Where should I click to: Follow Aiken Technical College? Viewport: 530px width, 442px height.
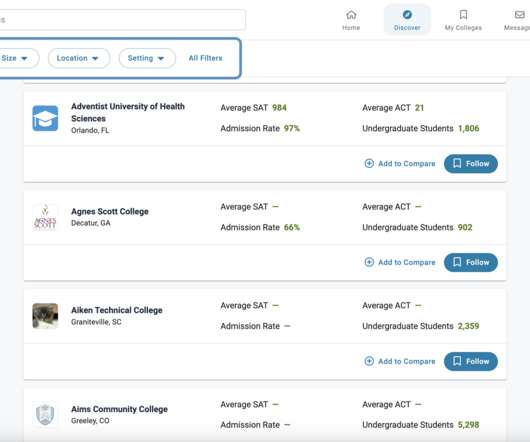click(x=471, y=361)
